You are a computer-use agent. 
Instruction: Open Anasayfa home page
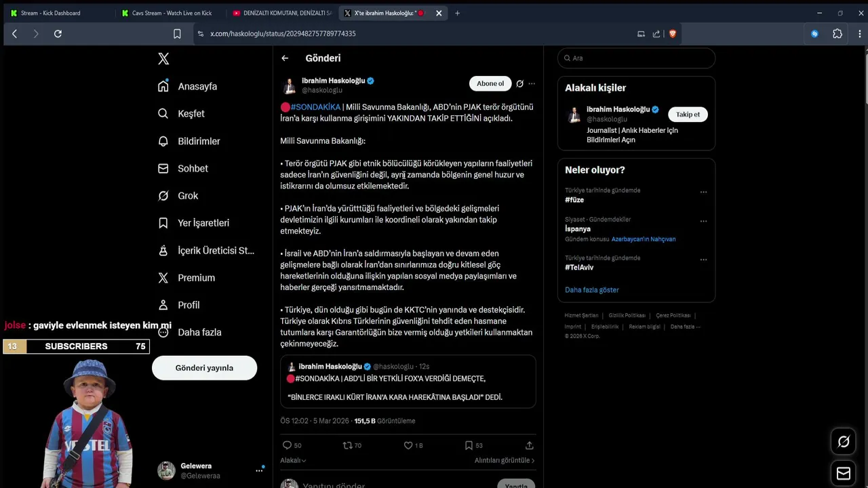187,86
